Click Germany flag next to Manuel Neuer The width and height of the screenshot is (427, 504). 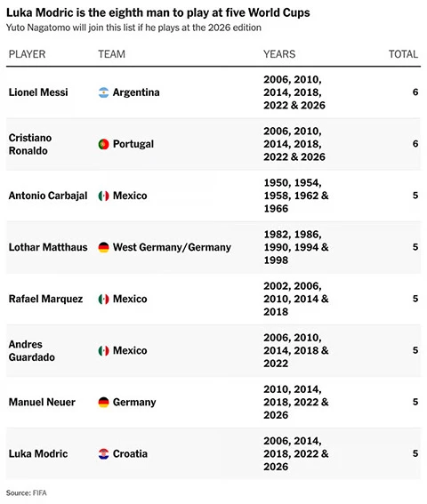coord(103,402)
